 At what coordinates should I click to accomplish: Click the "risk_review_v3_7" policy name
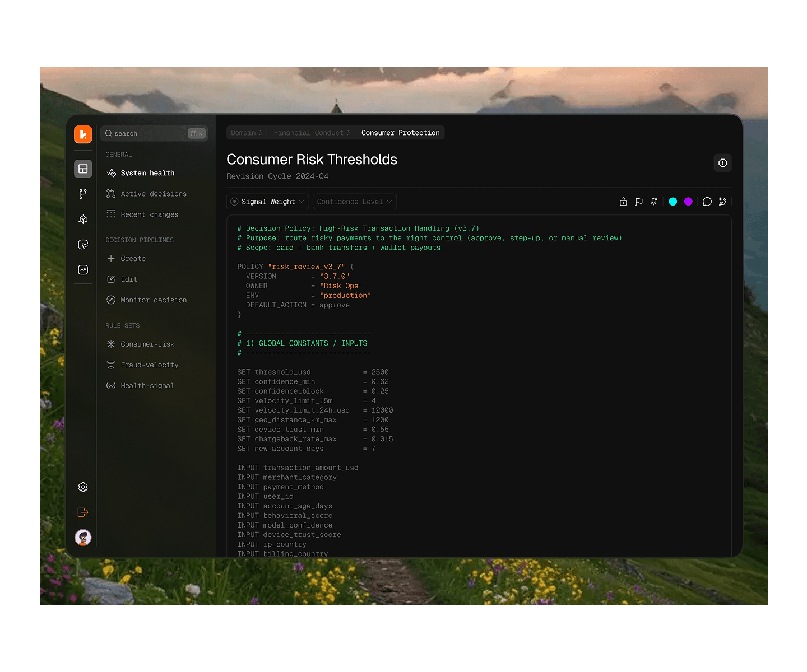coord(307,267)
